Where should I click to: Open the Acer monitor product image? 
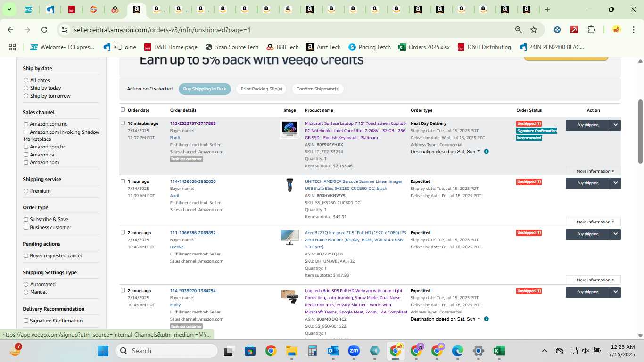289,237
